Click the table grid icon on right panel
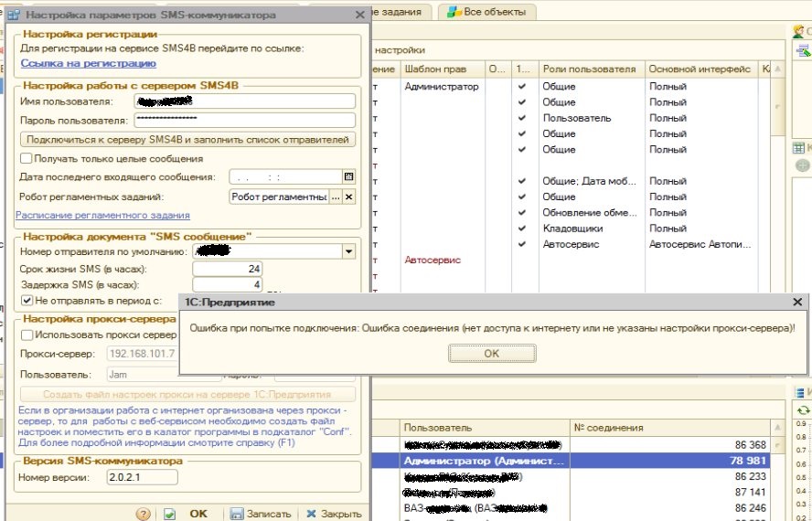The image size is (812, 521). [x=798, y=148]
